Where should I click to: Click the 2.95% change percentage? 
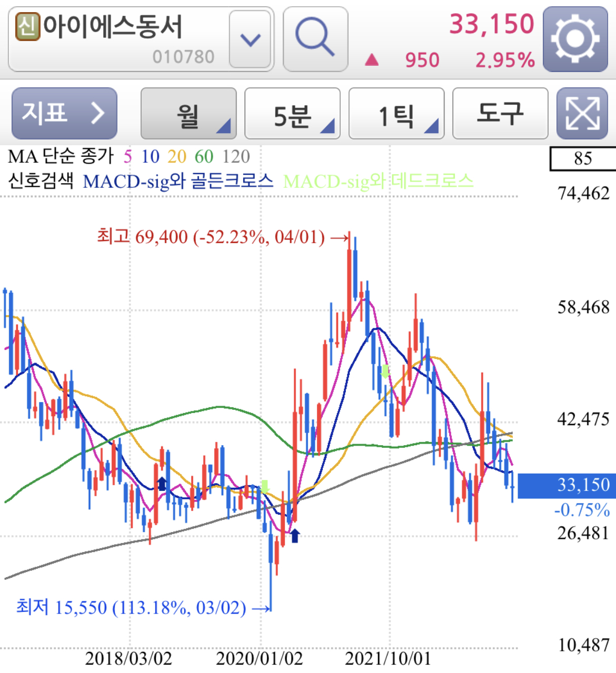click(505, 60)
